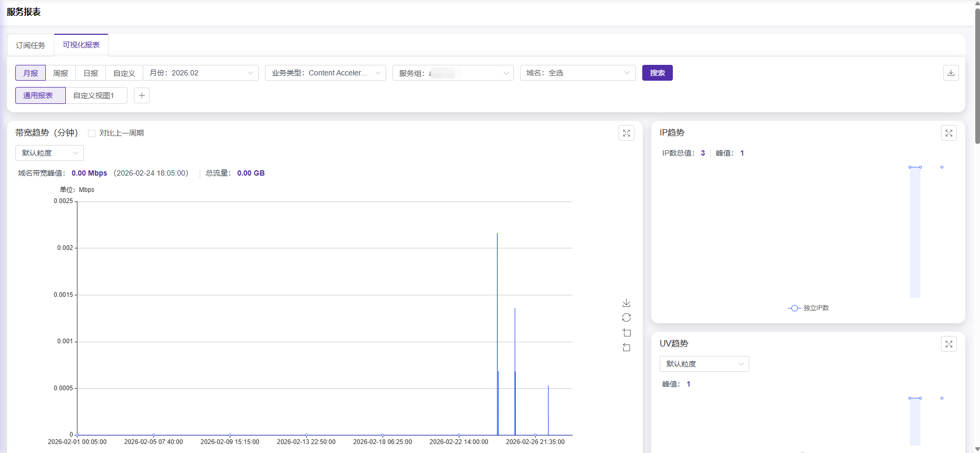
Task: Select the 月报 report period
Action: pos(31,73)
